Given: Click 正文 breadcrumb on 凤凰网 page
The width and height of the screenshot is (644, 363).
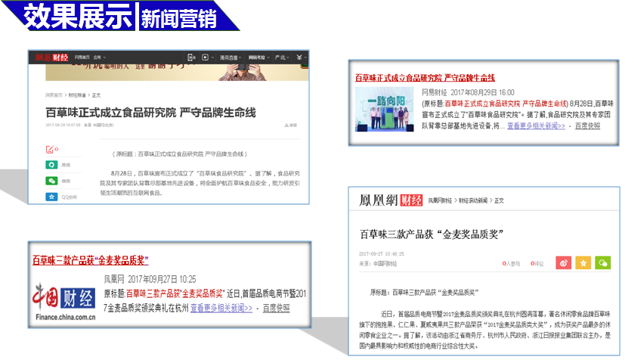Looking at the screenshot, I should point(499,200).
